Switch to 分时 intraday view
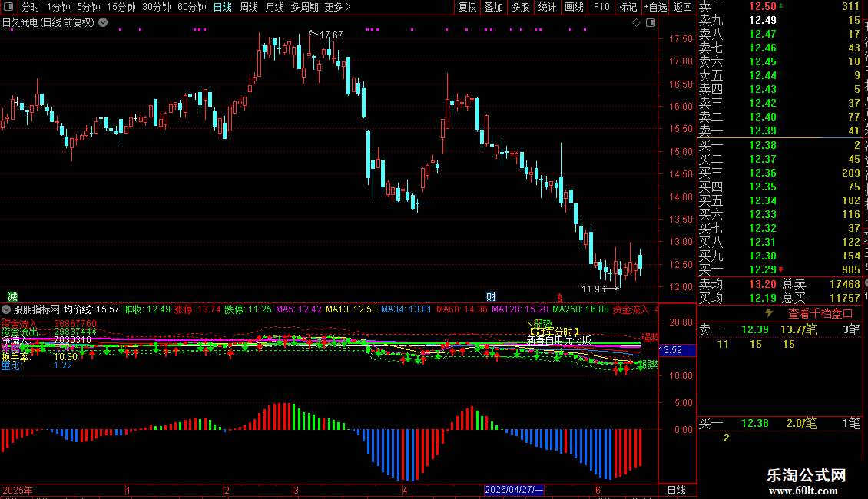Image resolution: width=868 pixels, height=499 pixels. [31, 7]
